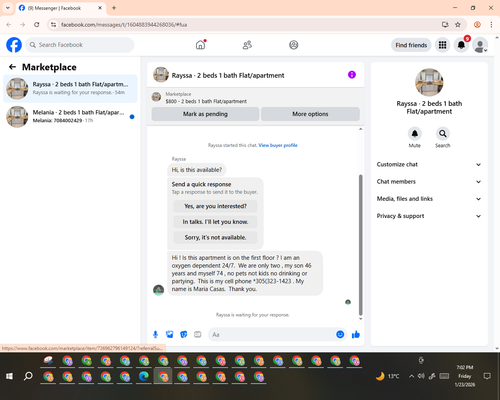Click More options button
The width and height of the screenshot is (500, 400).
point(310,114)
